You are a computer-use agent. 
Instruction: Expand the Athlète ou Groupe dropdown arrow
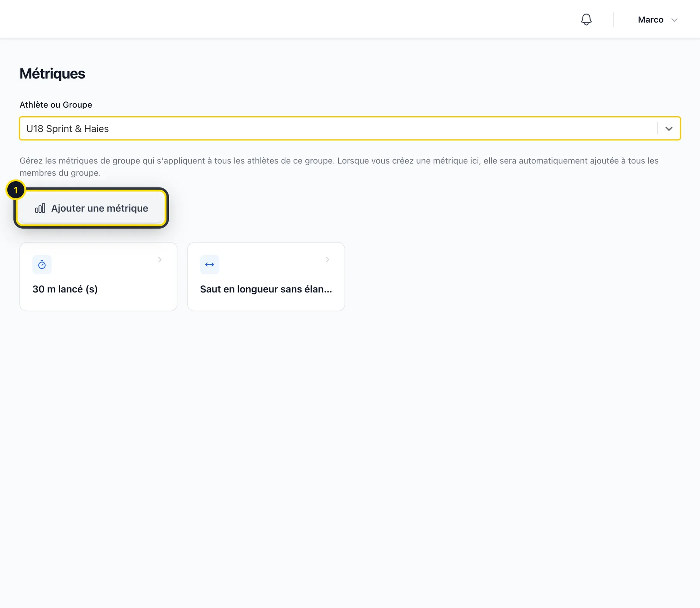click(669, 128)
